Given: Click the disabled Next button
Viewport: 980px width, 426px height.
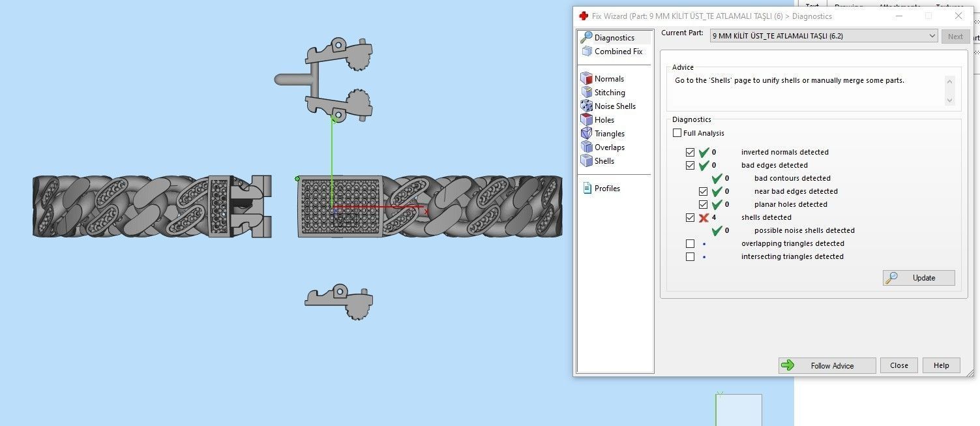Looking at the screenshot, I should [x=955, y=37].
